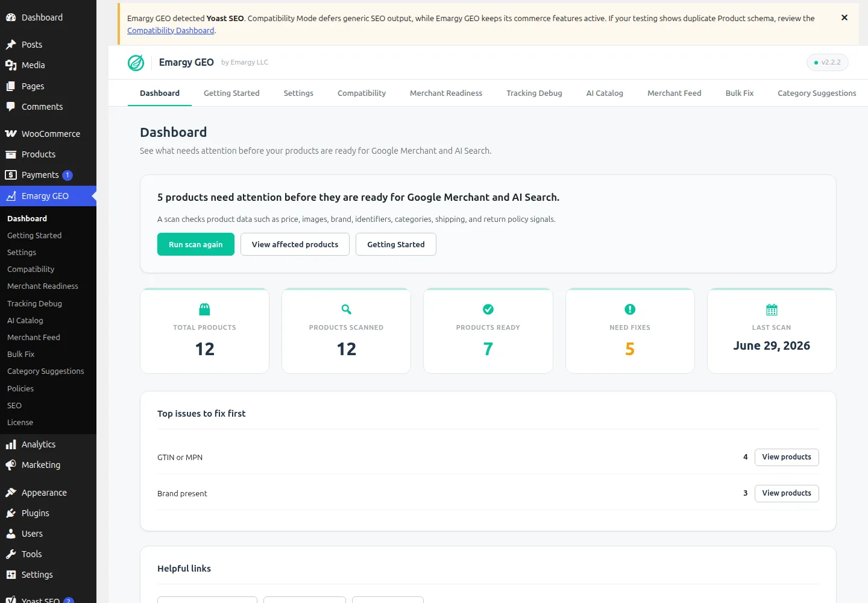
Task: Click the Last Scan date June 29, 2026
Action: (x=772, y=346)
